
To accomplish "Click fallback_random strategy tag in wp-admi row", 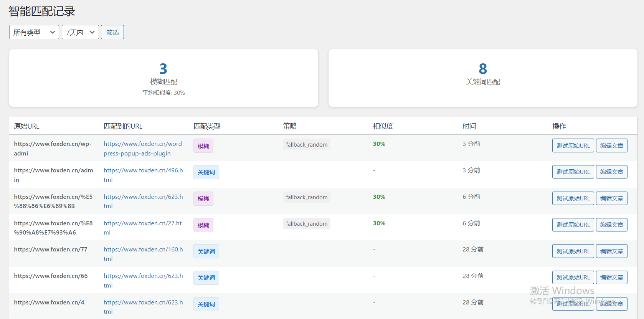I will click(x=307, y=145).
